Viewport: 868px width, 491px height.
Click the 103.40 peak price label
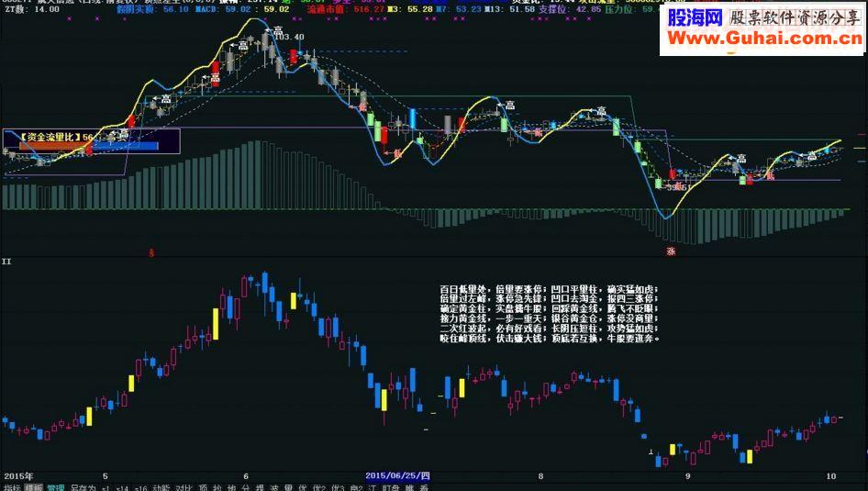pos(290,37)
